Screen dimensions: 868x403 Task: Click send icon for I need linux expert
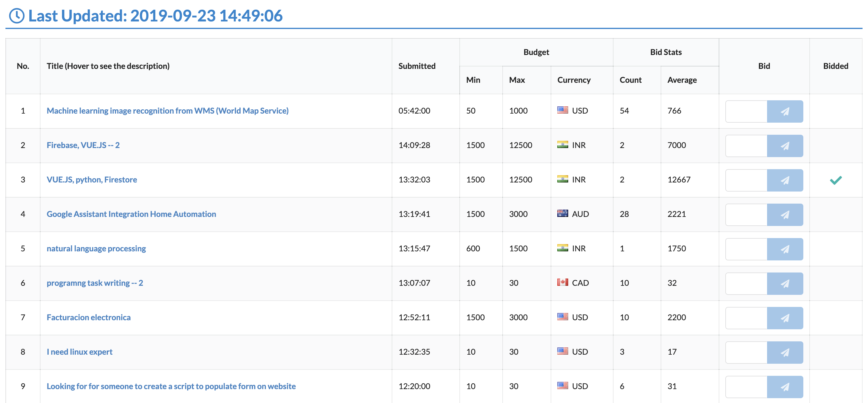point(785,353)
